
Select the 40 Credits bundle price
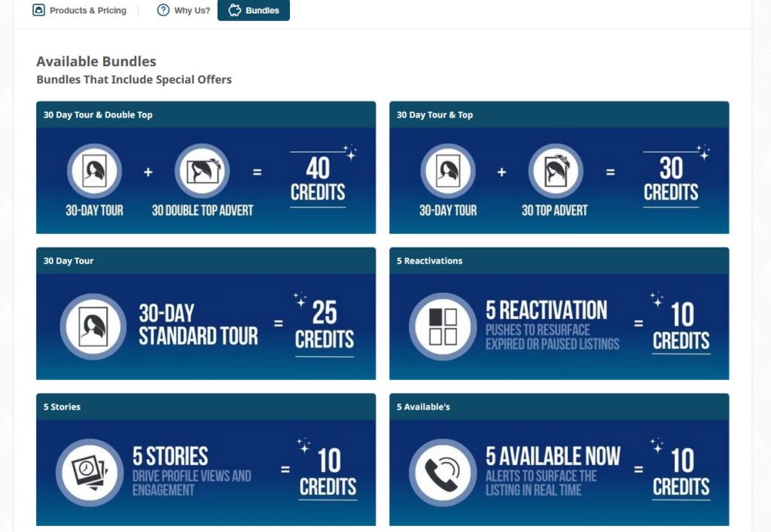[318, 179]
